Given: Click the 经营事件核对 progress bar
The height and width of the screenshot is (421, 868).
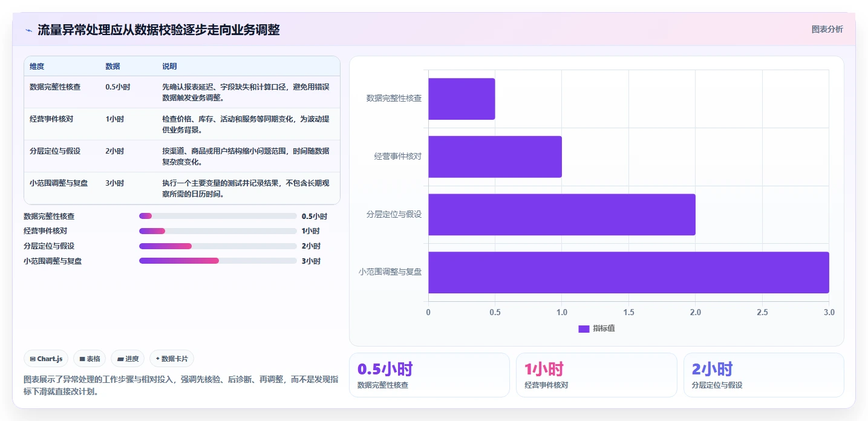Looking at the screenshot, I should tap(218, 231).
